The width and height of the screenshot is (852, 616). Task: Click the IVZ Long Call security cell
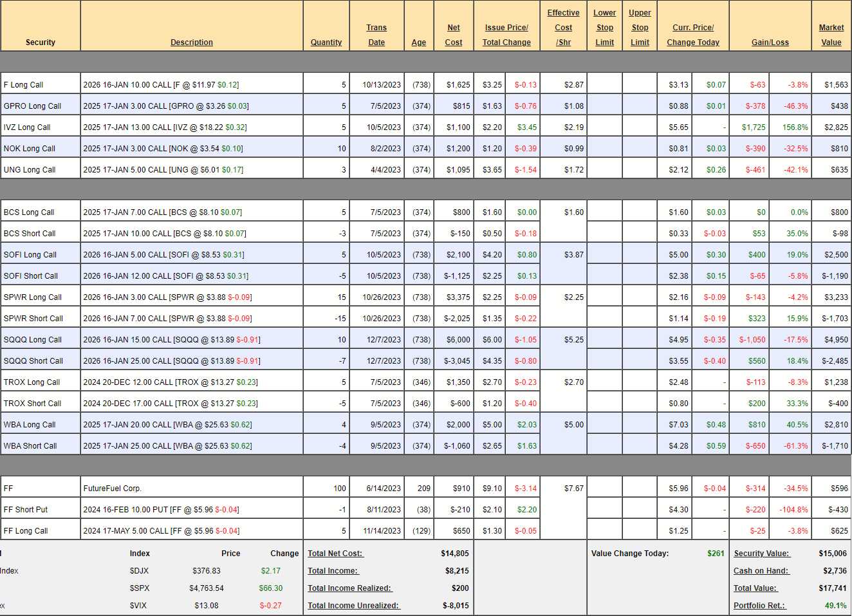pos(27,127)
